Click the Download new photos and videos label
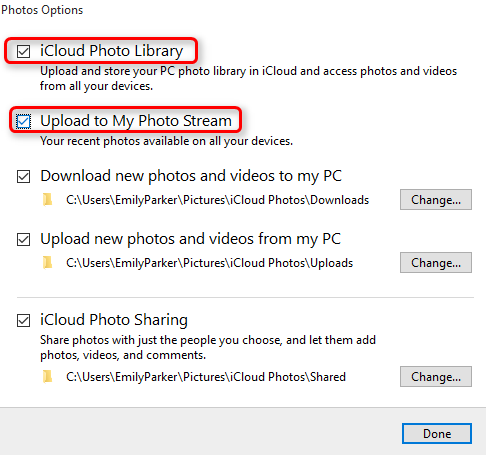The image size is (486, 455). click(x=191, y=176)
